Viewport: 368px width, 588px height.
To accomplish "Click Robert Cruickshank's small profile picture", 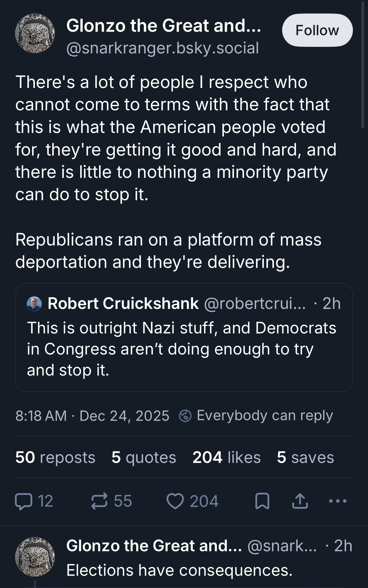I will 34,304.
